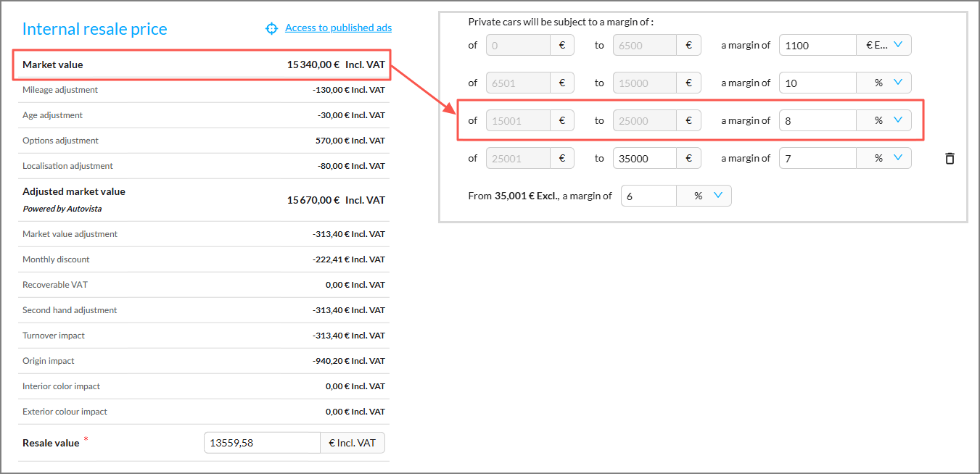This screenshot has height=474, width=980.
Task: Click the disabled lower bound field 25001
Action: coord(518,158)
